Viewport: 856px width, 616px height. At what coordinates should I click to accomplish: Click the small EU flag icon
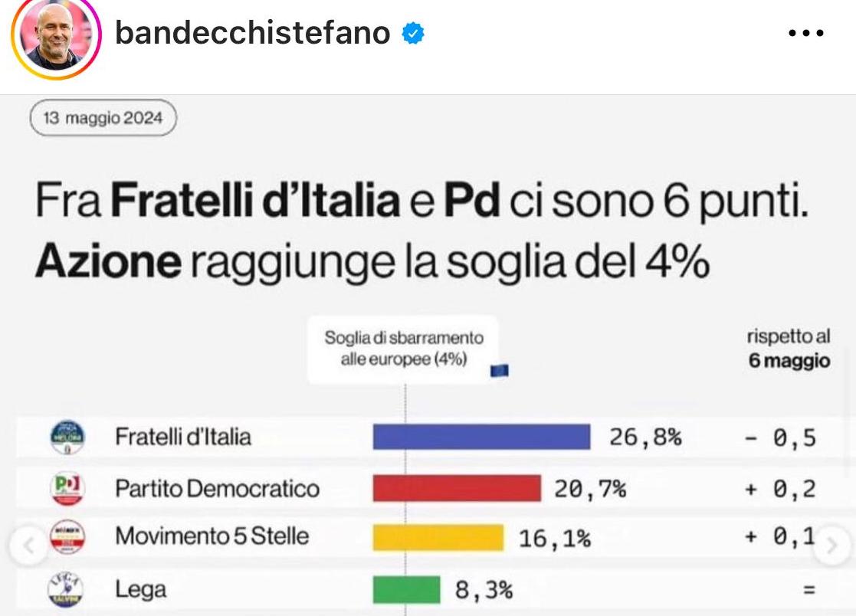point(500,371)
